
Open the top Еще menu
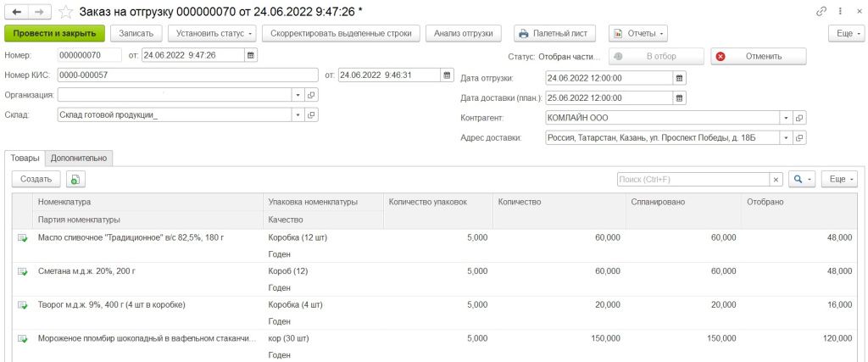pyautogui.click(x=846, y=33)
